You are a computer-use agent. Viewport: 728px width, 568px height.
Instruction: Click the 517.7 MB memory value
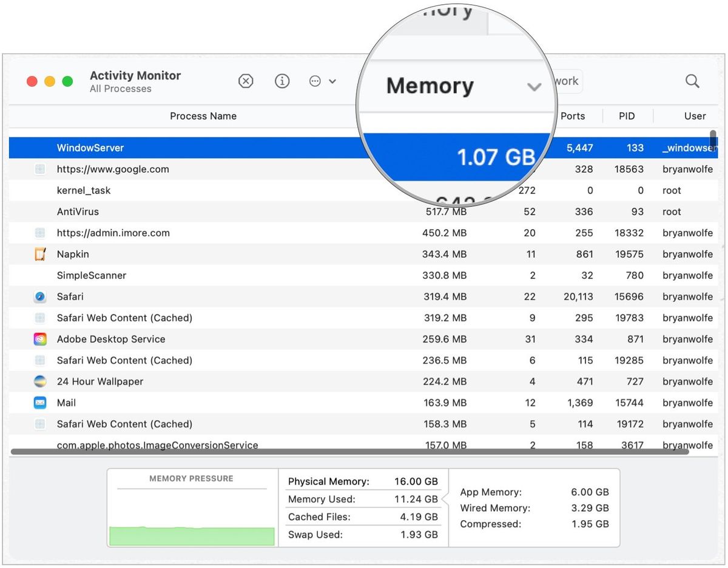point(446,212)
